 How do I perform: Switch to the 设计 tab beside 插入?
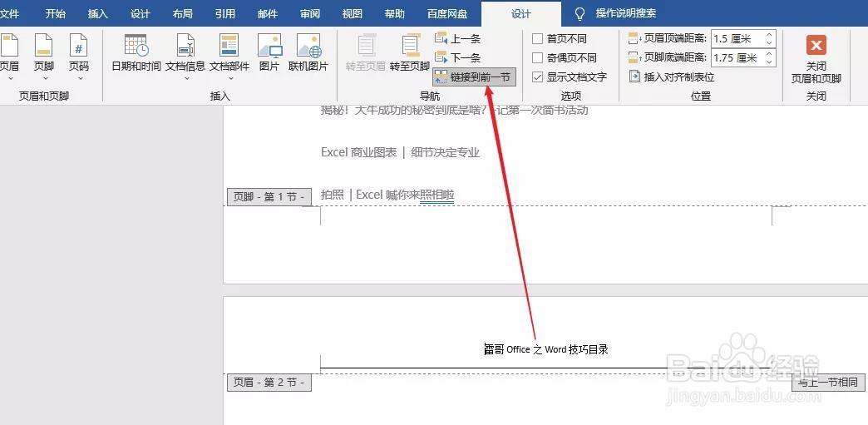coord(141,14)
